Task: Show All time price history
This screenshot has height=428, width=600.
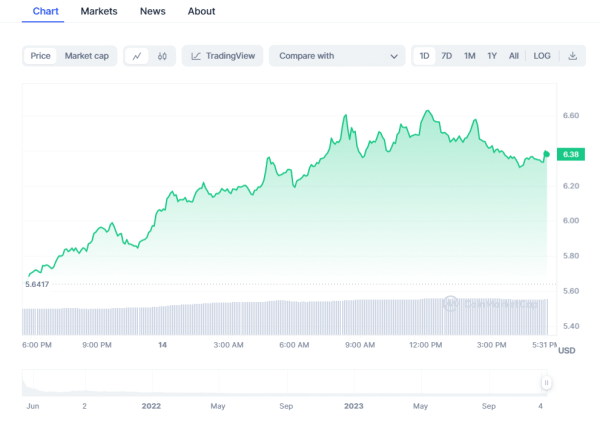Action: (514, 56)
